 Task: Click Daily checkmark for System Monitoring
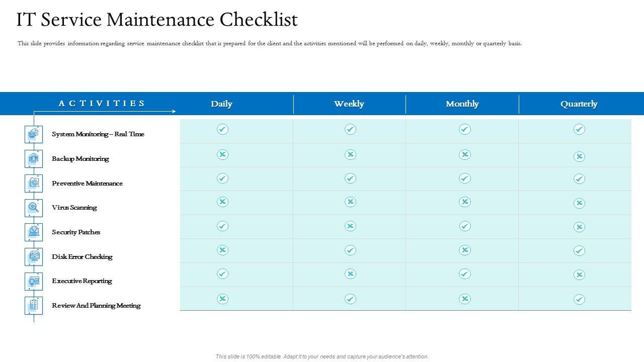222,129
